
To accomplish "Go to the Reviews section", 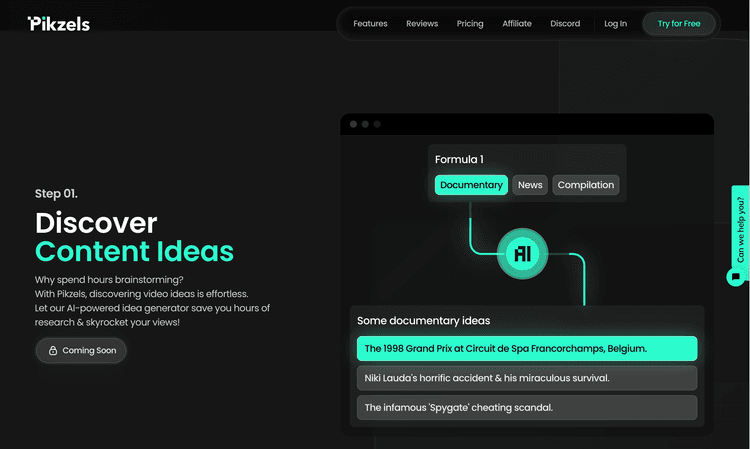I will (422, 23).
